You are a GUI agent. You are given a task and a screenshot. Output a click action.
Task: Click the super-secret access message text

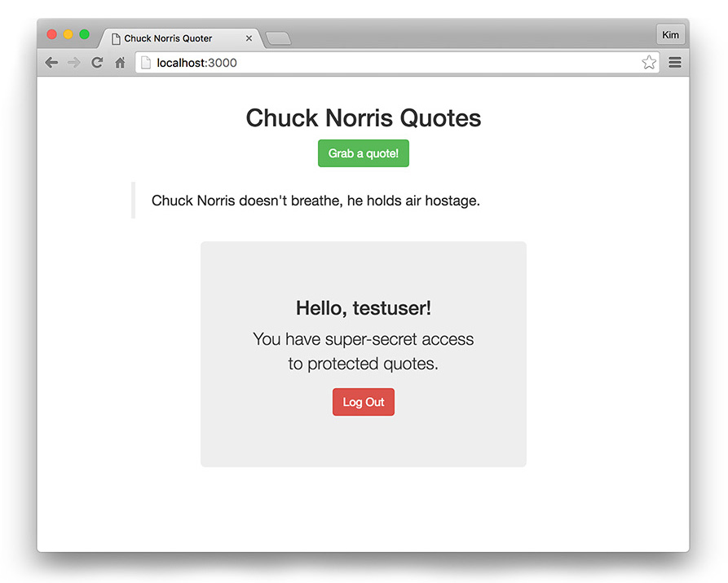(x=364, y=351)
